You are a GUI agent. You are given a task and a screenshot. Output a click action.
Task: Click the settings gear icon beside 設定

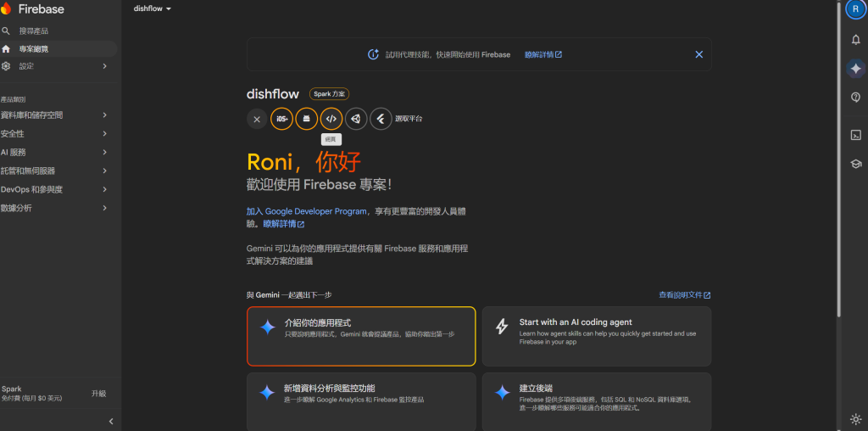[6, 66]
